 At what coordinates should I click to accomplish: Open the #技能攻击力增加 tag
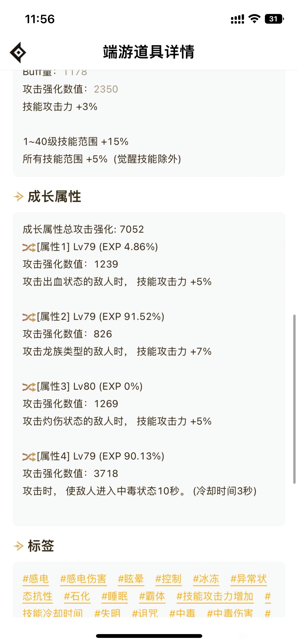pyautogui.click(x=215, y=596)
